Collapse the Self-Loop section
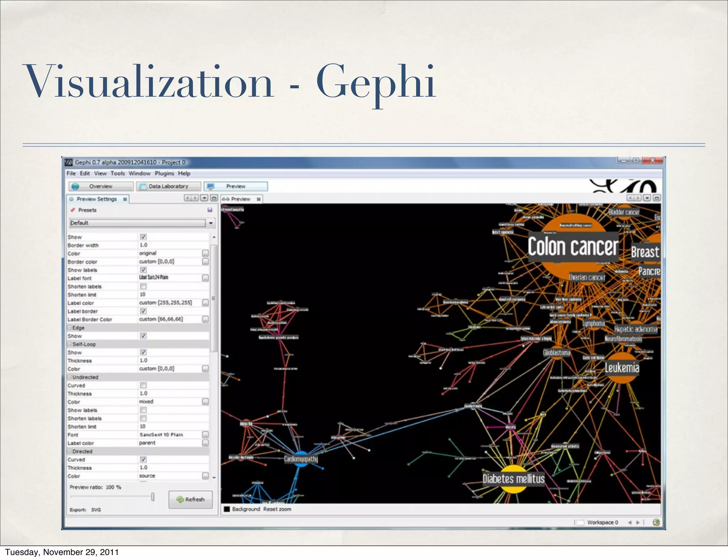The height and width of the screenshot is (560, 728). [70, 344]
